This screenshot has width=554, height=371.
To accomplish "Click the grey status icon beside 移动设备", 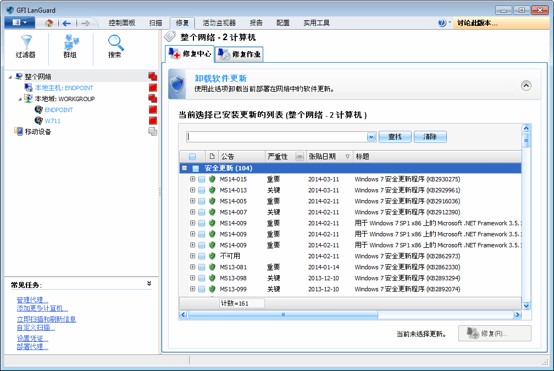I will coord(153,131).
